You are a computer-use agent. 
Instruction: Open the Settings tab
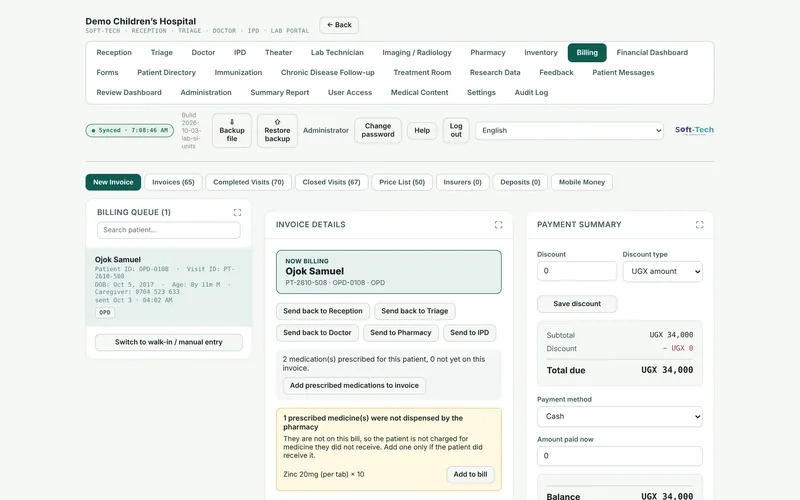481,92
